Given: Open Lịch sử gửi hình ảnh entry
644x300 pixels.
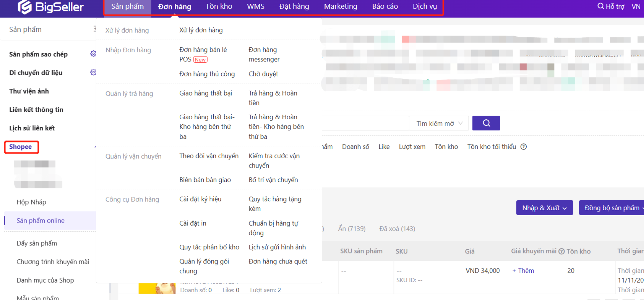Looking at the screenshot, I should click(x=277, y=247).
